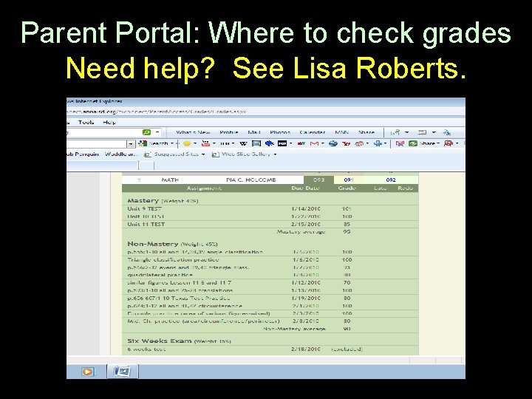Open Mail in the MSN toolbar
Viewport: 532px width, 399px height.
point(253,132)
